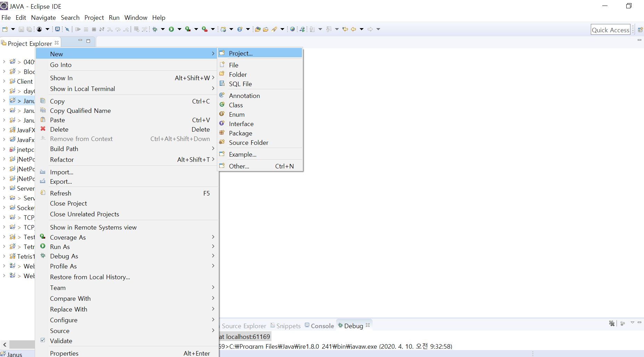Open the Navigate menu in menu bar
This screenshot has width=644, height=357.
[x=43, y=17]
